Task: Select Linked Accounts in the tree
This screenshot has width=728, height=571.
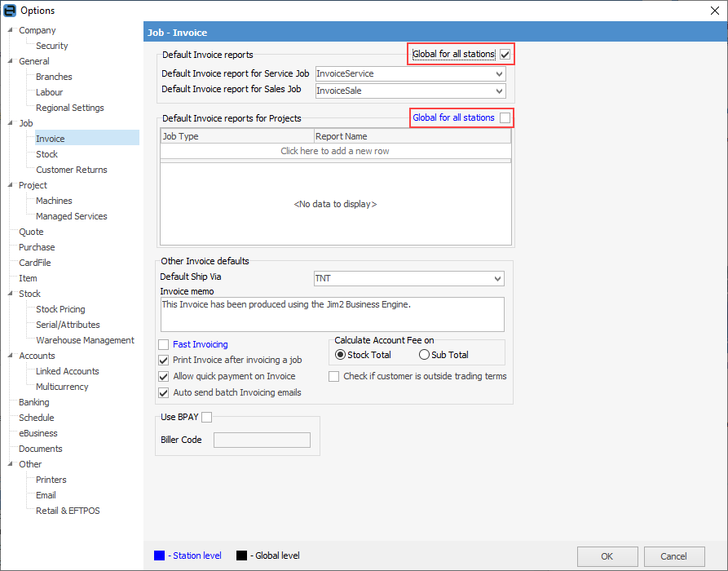Action: pos(67,371)
